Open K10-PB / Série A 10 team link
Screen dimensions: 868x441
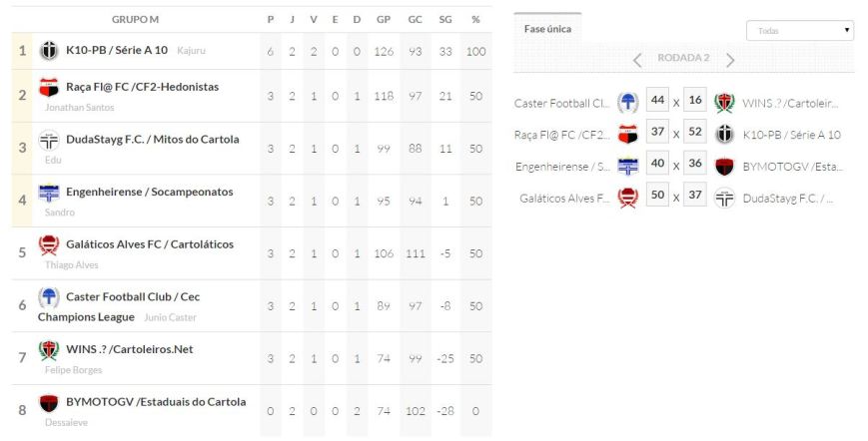pyautogui.click(x=117, y=50)
